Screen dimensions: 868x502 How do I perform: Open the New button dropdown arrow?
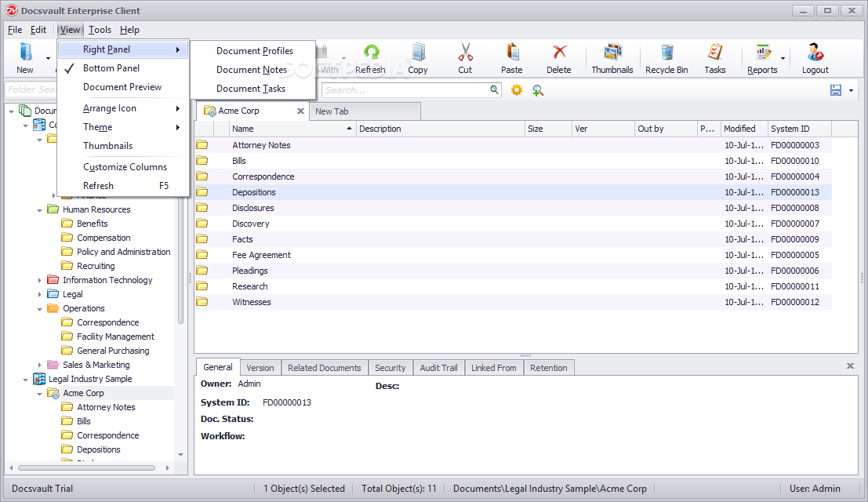pyautogui.click(x=48, y=58)
